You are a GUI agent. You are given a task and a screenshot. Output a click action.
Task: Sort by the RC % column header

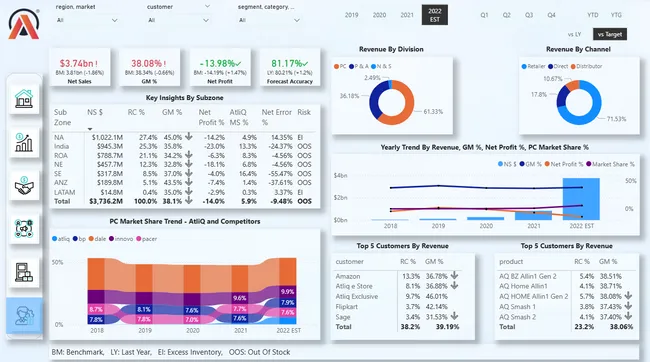pos(136,112)
